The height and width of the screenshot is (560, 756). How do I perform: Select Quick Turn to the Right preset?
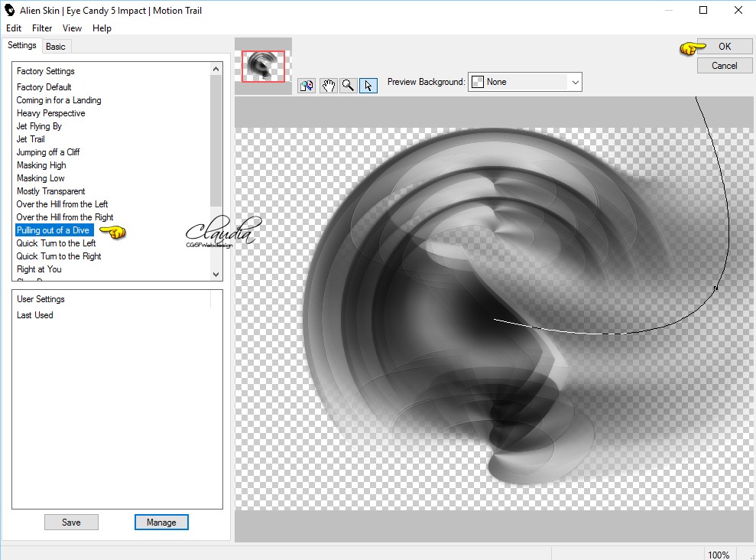[59, 256]
